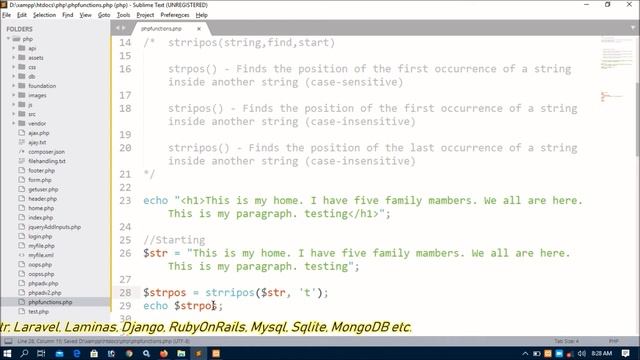Collapse the php root folder
This screenshot has height=360, width=640.
tap(8, 39)
